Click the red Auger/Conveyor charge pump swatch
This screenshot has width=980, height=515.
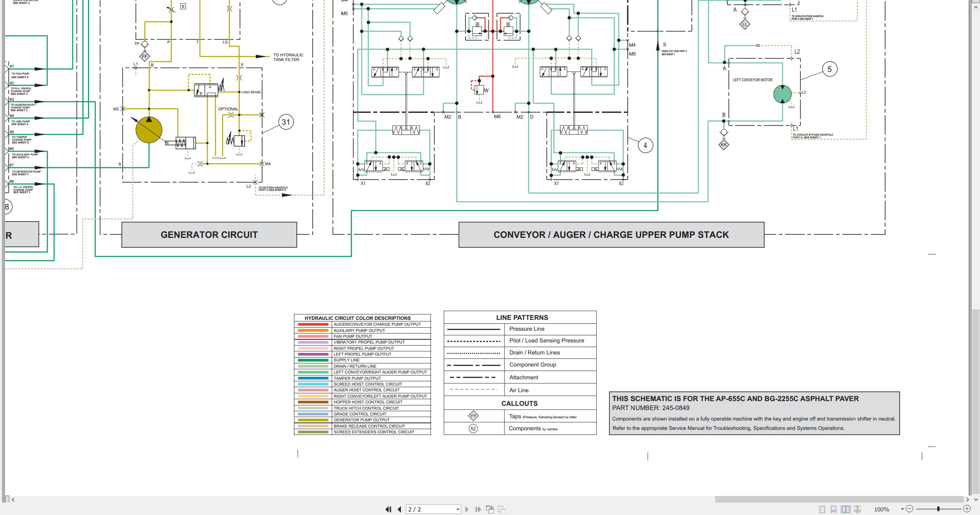313,324
